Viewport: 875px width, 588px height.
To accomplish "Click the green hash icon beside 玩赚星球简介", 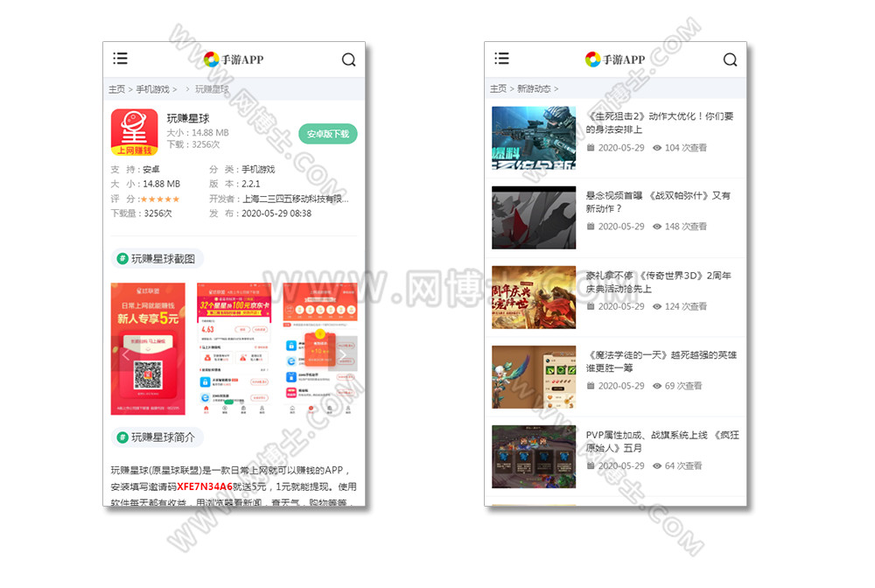I will (122, 437).
